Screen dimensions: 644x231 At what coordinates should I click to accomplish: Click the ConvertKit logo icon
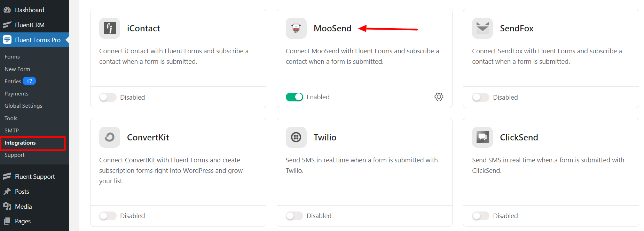tap(110, 137)
